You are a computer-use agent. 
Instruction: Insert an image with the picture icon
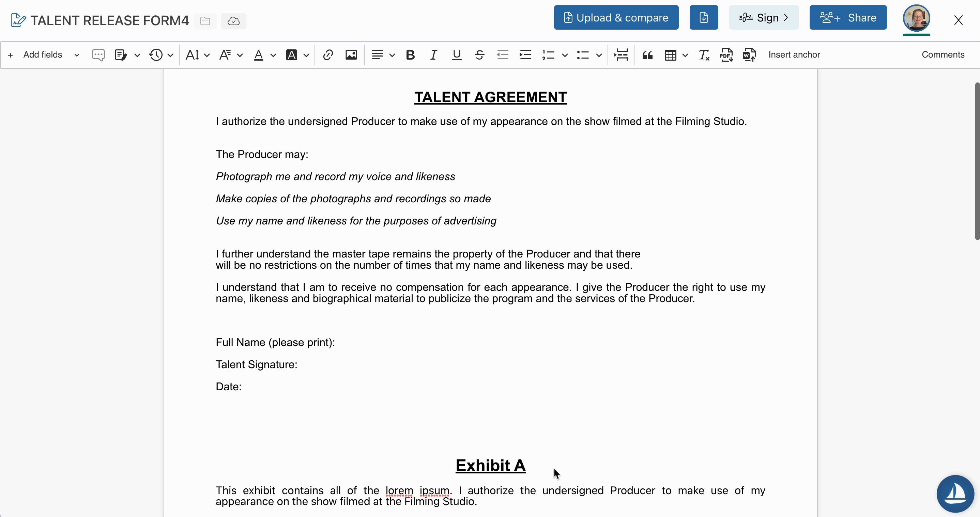(x=351, y=55)
